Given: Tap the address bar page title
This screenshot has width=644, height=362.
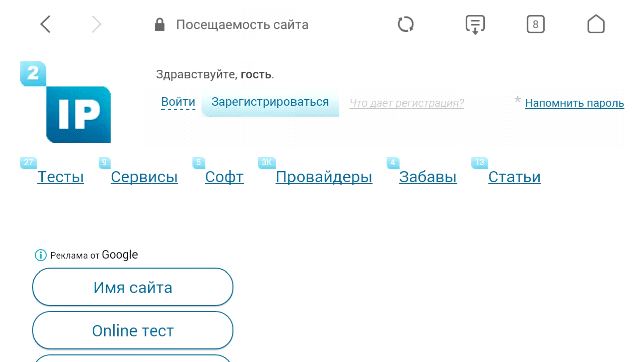Looking at the screenshot, I should [242, 25].
